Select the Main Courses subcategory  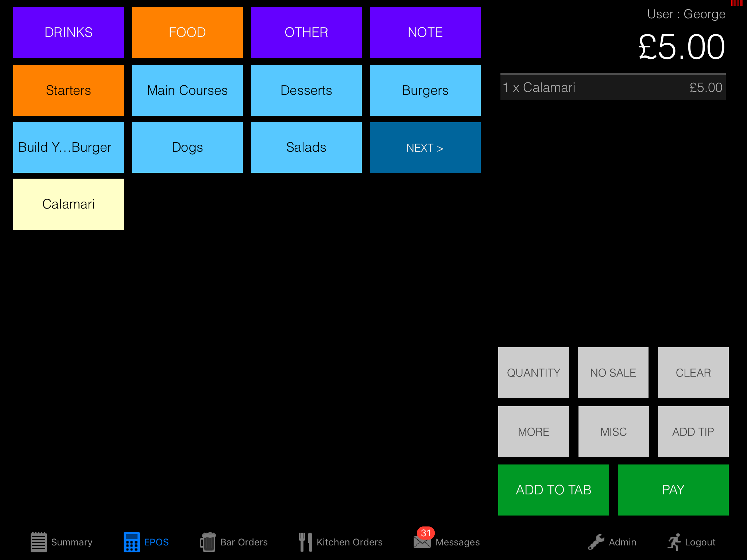[x=187, y=90]
